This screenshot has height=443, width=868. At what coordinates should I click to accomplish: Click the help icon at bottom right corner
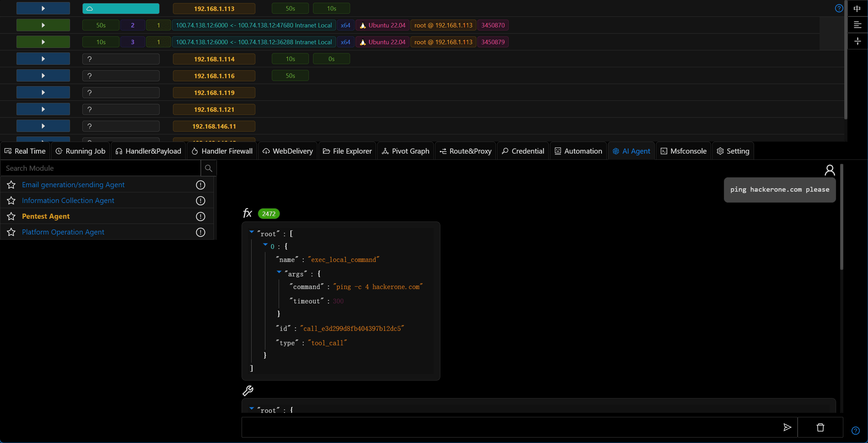(856, 430)
